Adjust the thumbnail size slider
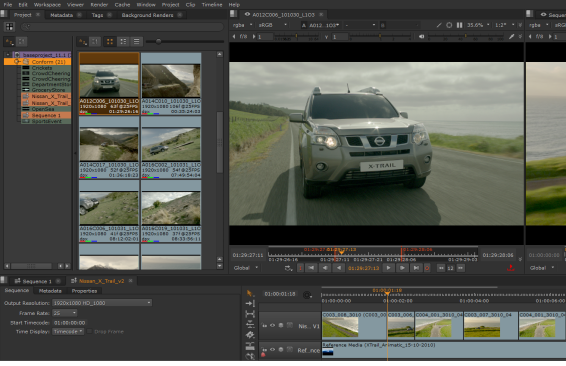This screenshot has width=566, height=366. coord(158,42)
